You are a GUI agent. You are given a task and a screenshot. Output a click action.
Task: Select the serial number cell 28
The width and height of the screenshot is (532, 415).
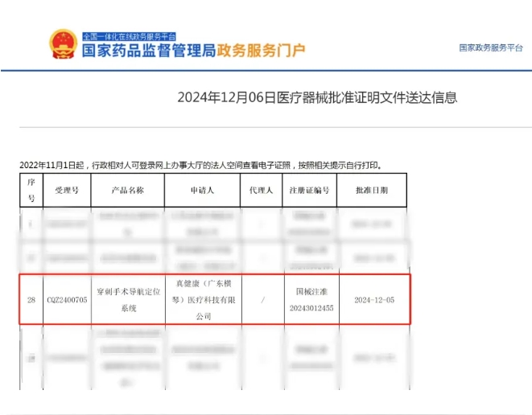(31, 300)
